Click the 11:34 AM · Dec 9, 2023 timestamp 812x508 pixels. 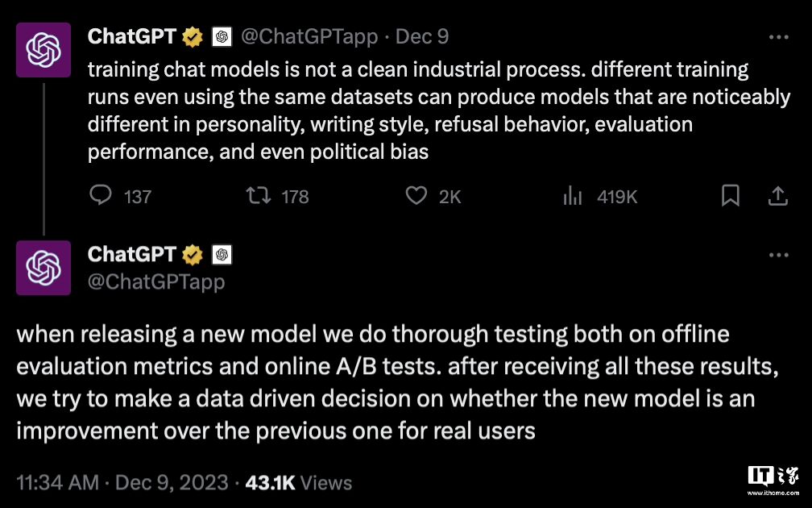pos(122,483)
